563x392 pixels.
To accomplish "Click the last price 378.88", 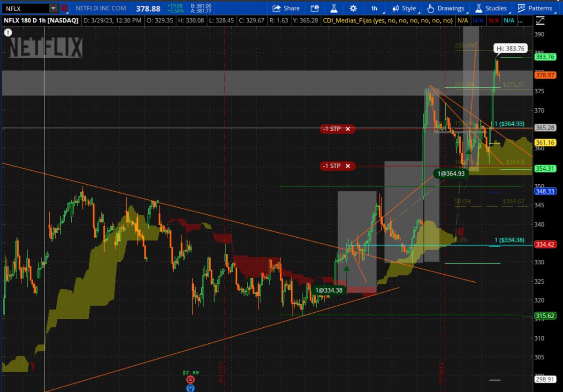I will point(149,8).
